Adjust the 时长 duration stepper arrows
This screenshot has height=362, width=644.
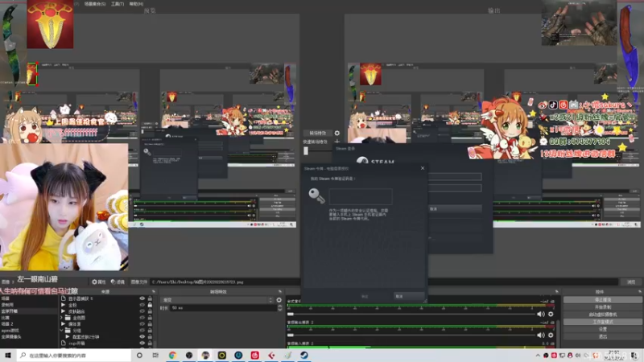279,308
